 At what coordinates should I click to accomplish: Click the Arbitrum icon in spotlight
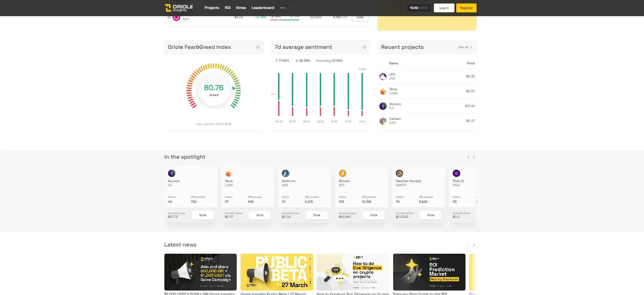point(285,173)
